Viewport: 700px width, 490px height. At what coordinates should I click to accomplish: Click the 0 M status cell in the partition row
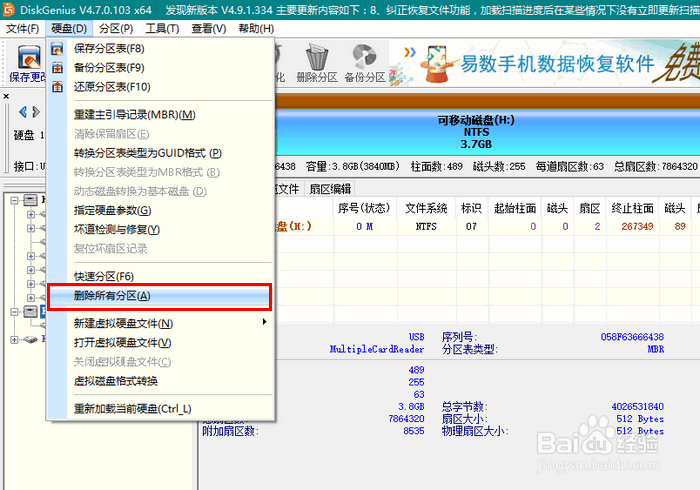[365, 227]
